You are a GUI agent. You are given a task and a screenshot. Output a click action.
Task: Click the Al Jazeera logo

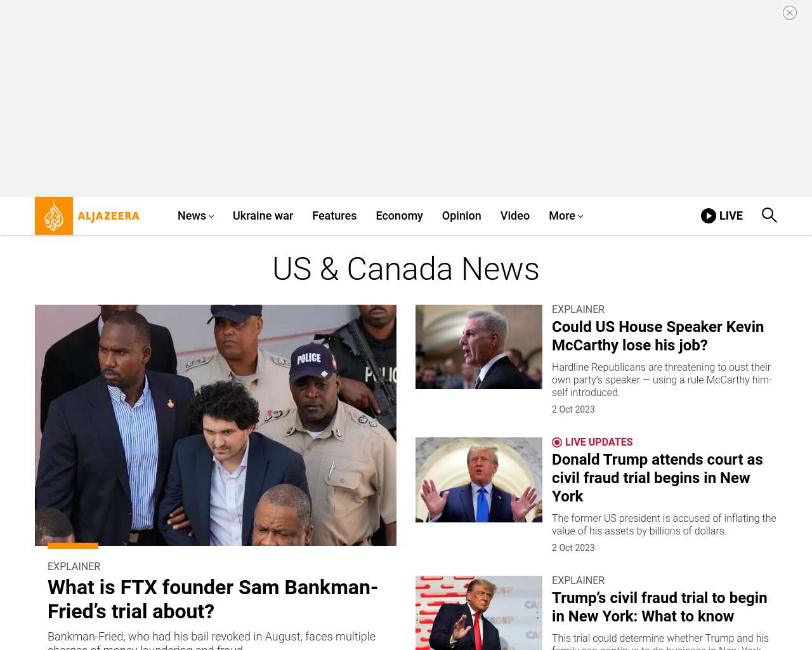[x=87, y=216]
